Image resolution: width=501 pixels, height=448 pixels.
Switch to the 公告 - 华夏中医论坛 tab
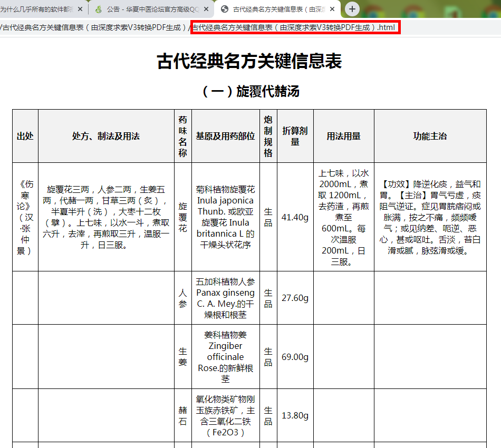coord(150,9)
